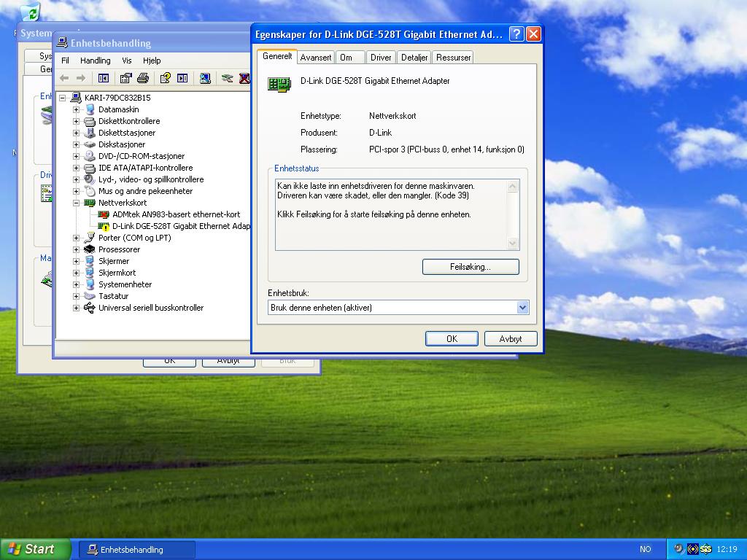This screenshot has height=560, width=747.
Task: Click the Uninstall device toolbar icon
Action: coord(244,78)
